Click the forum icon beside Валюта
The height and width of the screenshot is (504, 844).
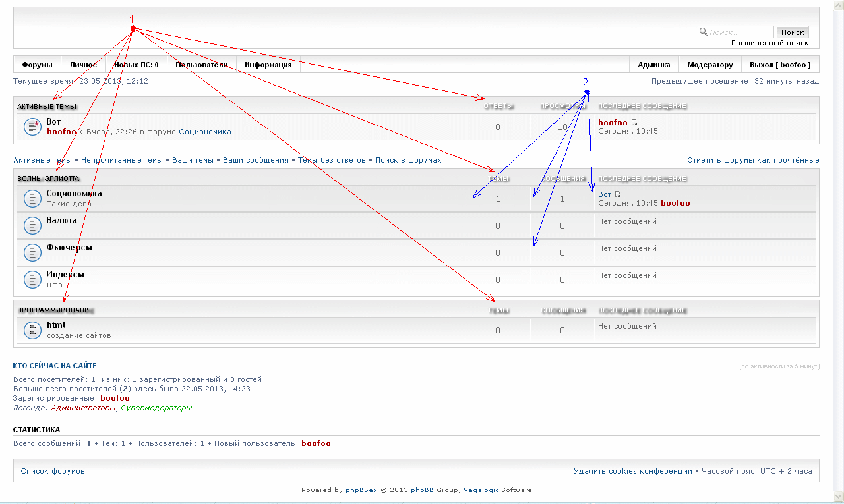pyautogui.click(x=32, y=225)
